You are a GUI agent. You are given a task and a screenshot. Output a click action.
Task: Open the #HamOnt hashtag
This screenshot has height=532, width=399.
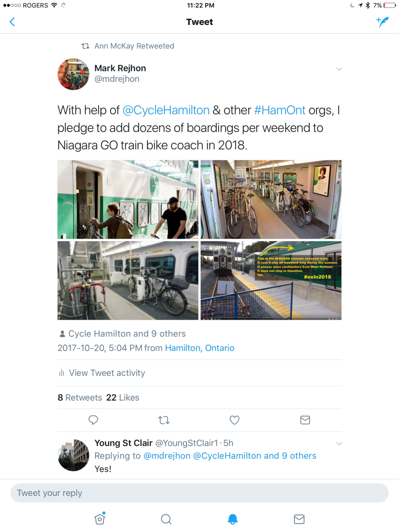point(280,110)
